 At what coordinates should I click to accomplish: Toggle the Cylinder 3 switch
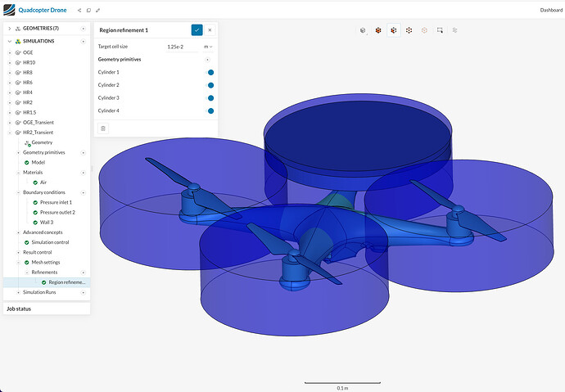click(x=210, y=98)
